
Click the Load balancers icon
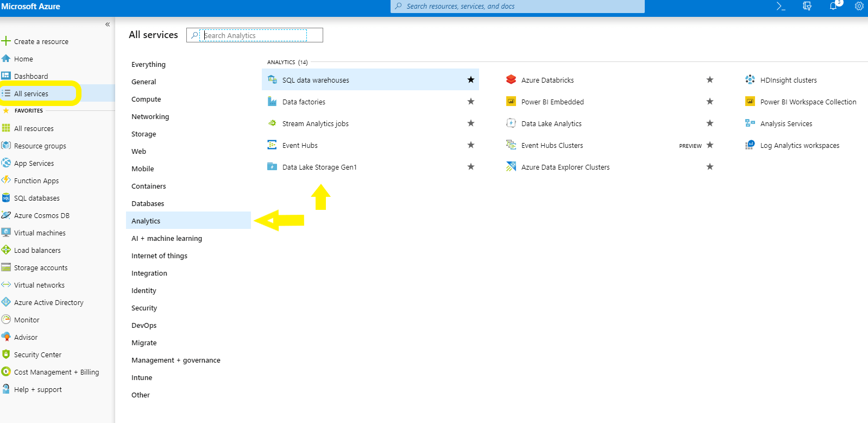[6, 250]
